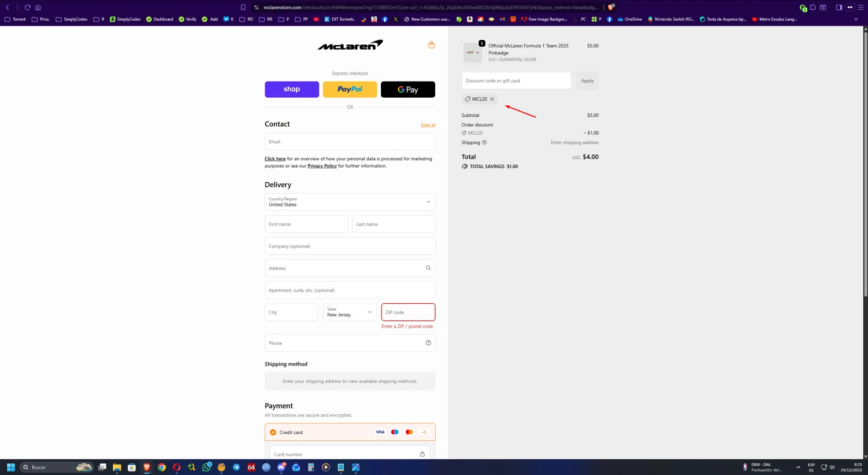
Task: Open the Privacy Policy link
Action: click(322, 166)
